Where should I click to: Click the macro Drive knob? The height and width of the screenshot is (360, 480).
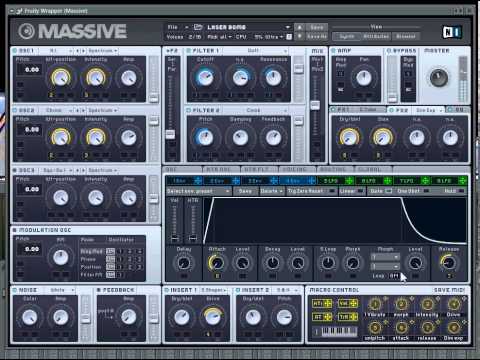(x=453, y=304)
